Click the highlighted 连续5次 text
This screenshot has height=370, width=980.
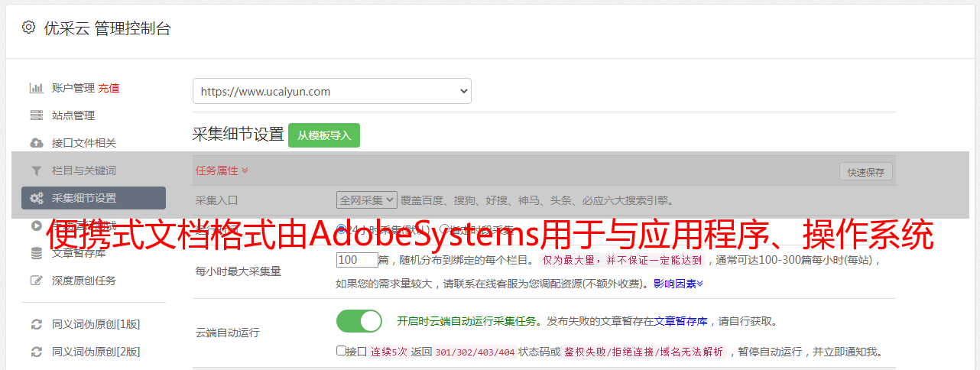[x=389, y=352]
